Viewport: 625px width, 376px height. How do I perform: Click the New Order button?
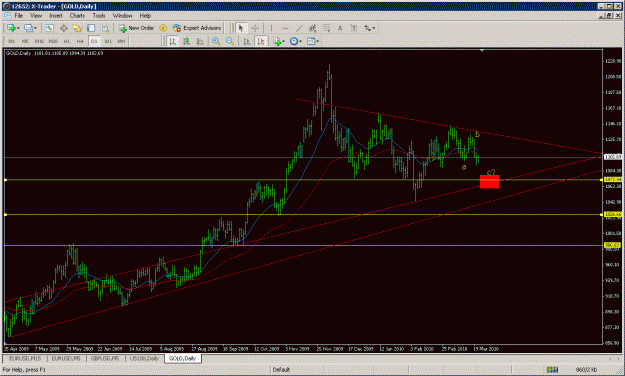click(x=136, y=28)
